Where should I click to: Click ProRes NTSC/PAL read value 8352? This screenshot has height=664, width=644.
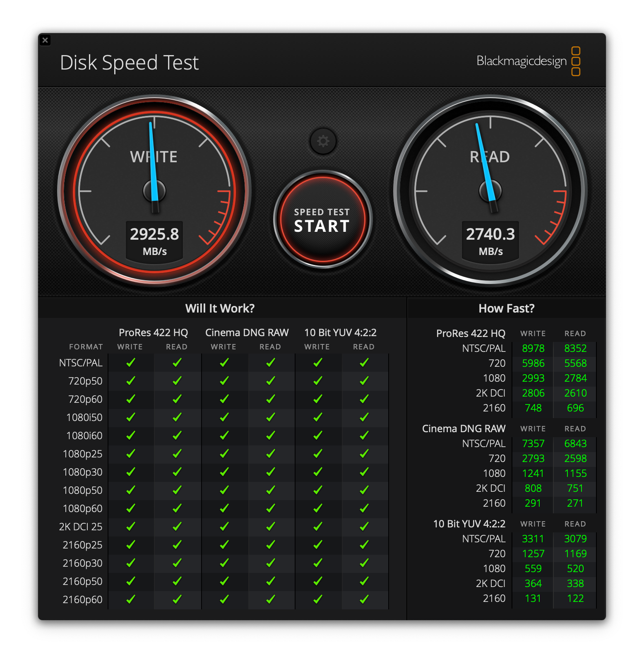pos(575,349)
